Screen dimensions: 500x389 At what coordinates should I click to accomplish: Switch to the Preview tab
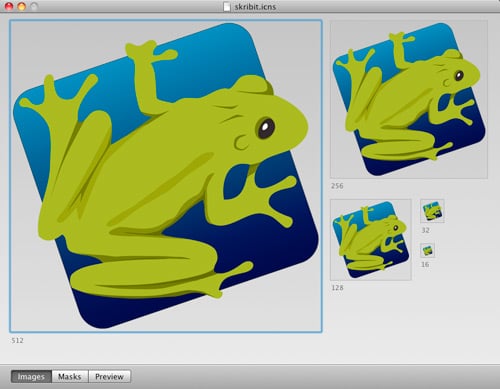[109, 377]
